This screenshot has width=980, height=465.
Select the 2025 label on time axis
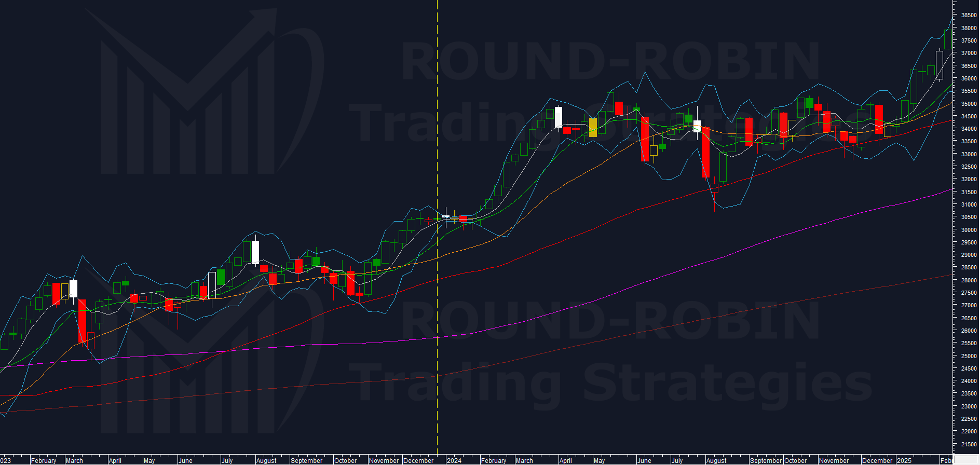(x=904, y=460)
